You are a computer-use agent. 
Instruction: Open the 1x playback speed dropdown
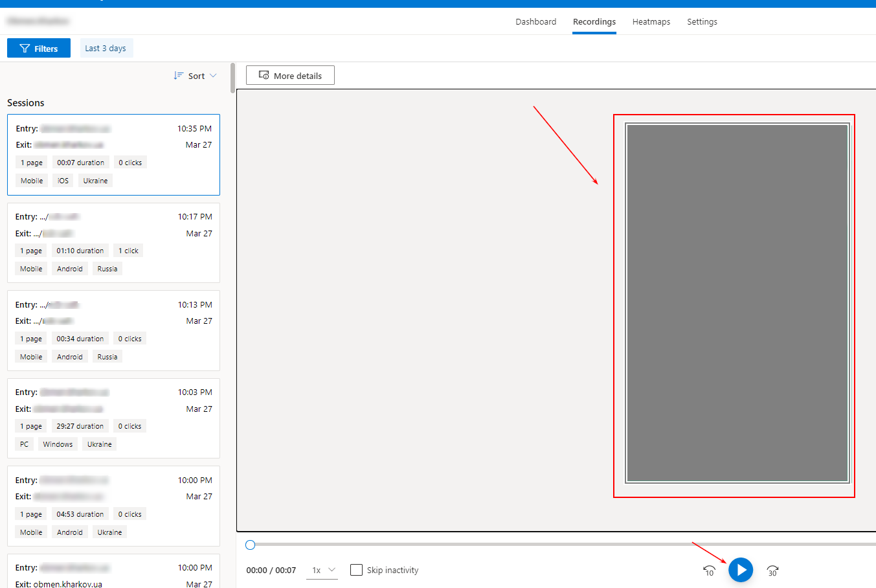tap(322, 570)
